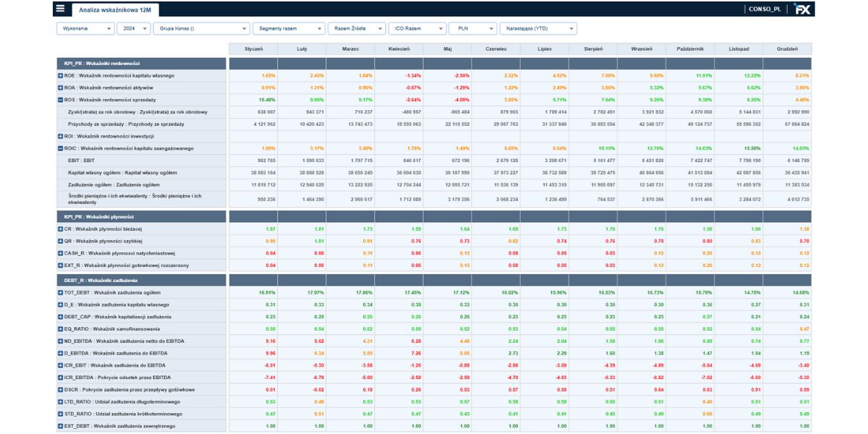Expand the QR quick liquidity row
Screen dimensions: 868x434
[61, 241]
